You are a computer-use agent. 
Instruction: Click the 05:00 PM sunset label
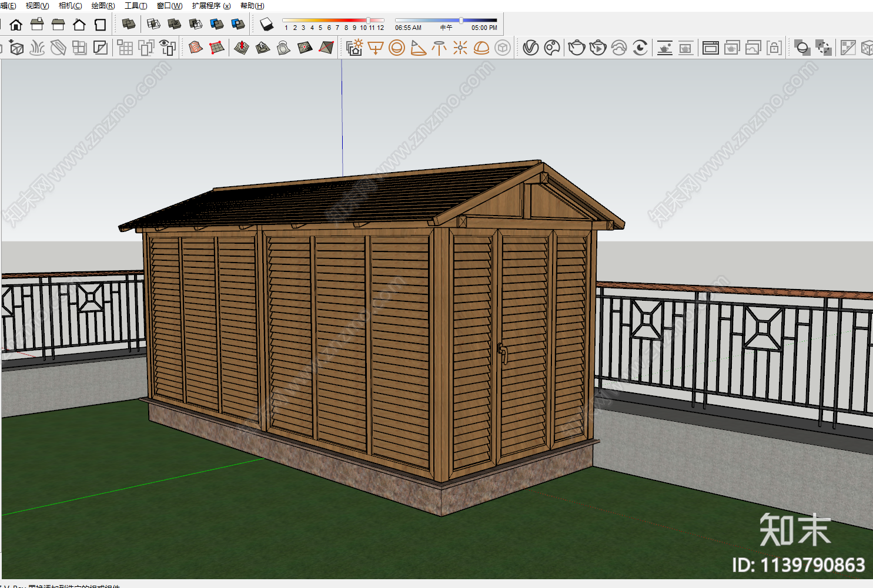click(x=484, y=28)
